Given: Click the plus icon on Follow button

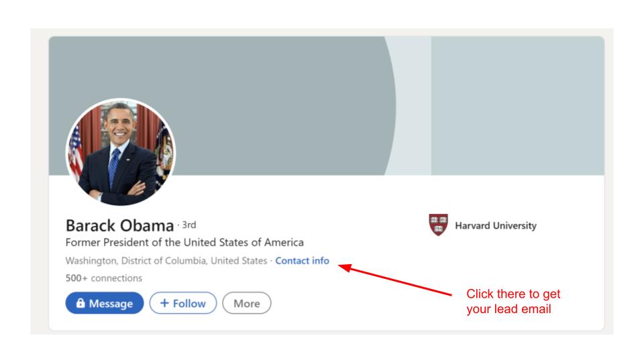Looking at the screenshot, I should pos(164,304).
